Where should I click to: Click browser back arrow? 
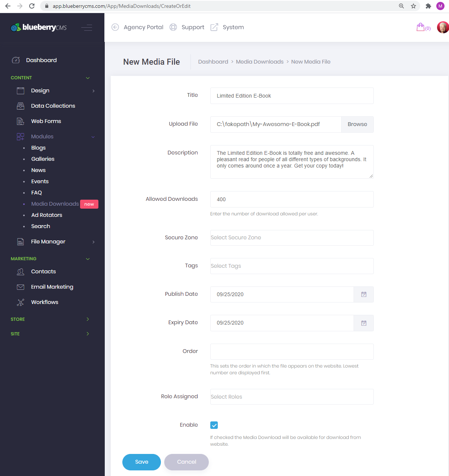[x=8, y=6]
